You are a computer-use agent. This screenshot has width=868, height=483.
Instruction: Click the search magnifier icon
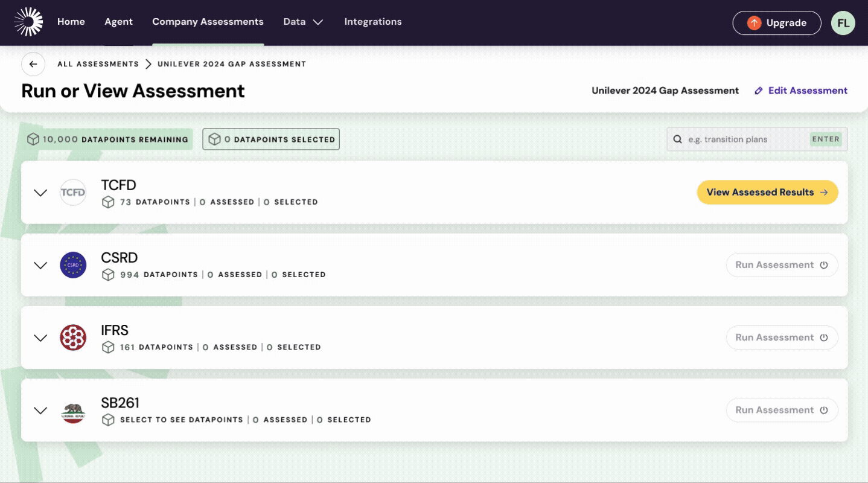(678, 139)
